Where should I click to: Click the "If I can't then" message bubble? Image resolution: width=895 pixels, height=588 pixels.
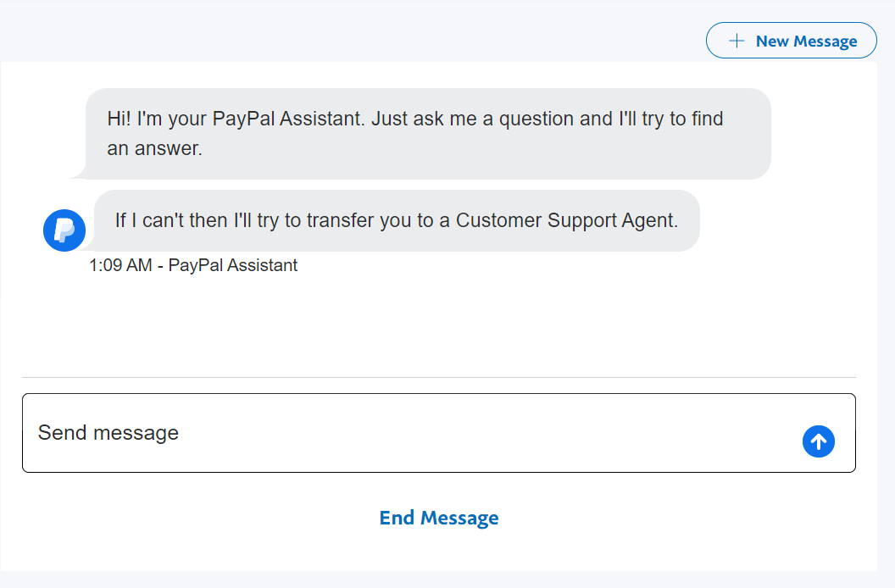pyautogui.click(x=396, y=221)
